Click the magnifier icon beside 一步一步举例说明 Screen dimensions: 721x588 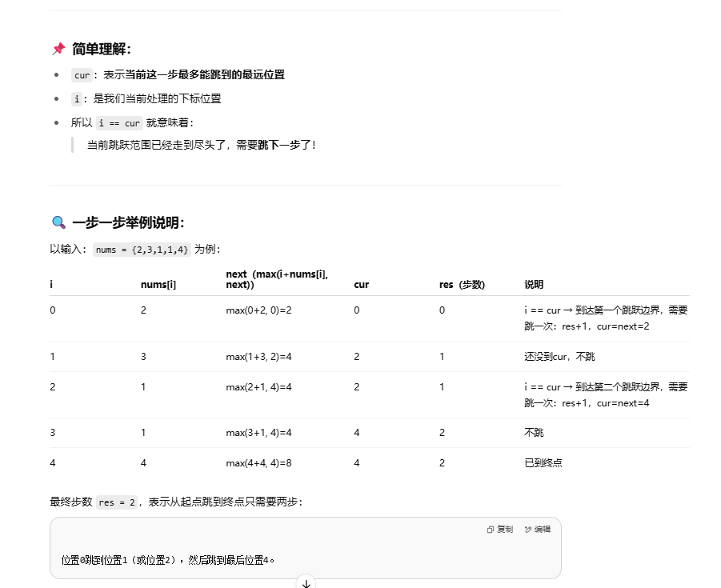point(58,222)
